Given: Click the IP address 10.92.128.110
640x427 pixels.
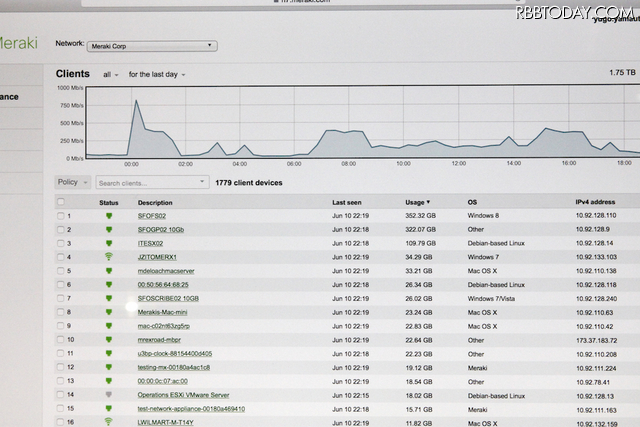Looking at the screenshot, I should pos(596,216).
